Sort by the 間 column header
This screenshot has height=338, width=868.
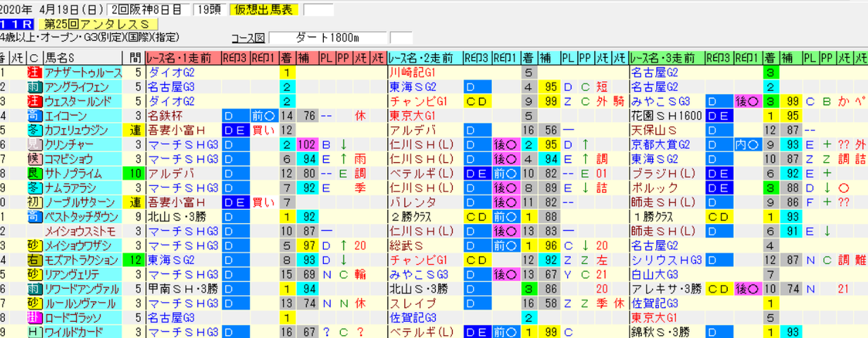tap(135, 58)
